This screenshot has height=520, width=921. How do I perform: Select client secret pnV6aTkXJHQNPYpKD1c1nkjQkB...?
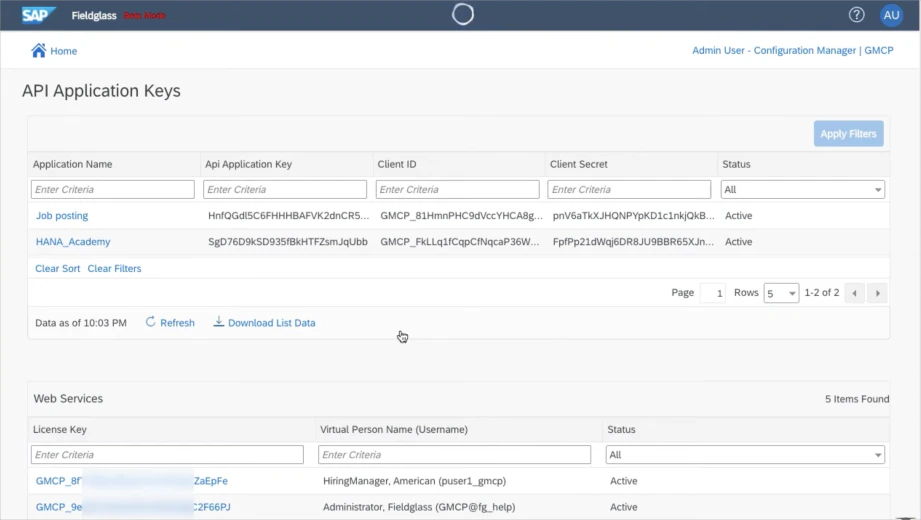pyautogui.click(x=633, y=216)
